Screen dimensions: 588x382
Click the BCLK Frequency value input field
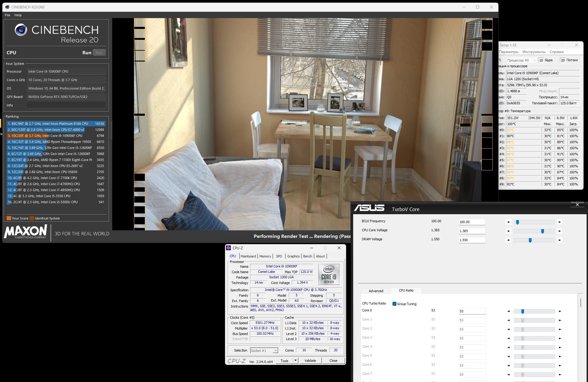(x=472, y=222)
